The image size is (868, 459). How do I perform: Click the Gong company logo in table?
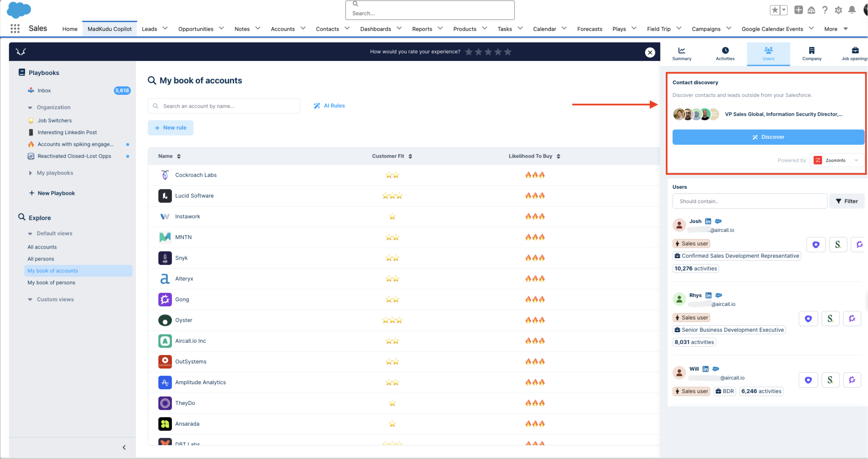point(165,299)
